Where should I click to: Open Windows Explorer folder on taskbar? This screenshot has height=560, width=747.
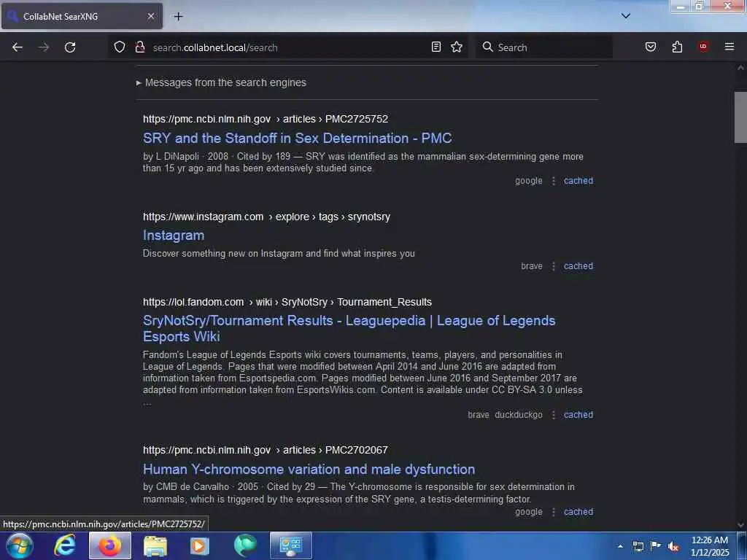point(155,545)
